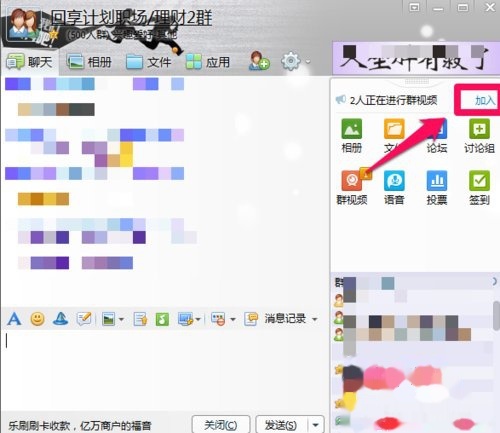Image resolution: width=500 pixels, height=433 pixels.
Task: Open the 讨论组 discussion group icon
Action: pyautogui.click(x=479, y=135)
